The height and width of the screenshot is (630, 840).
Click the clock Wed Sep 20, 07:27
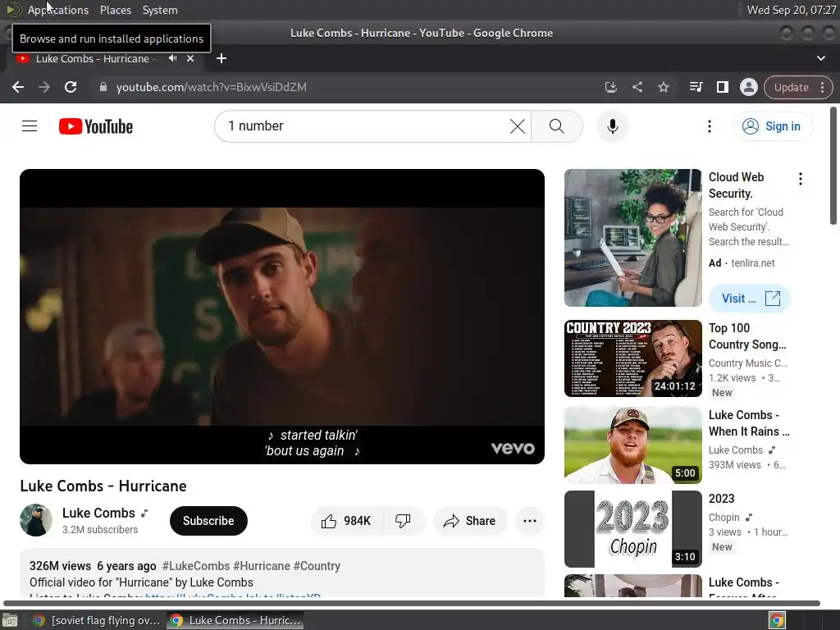[792, 10]
